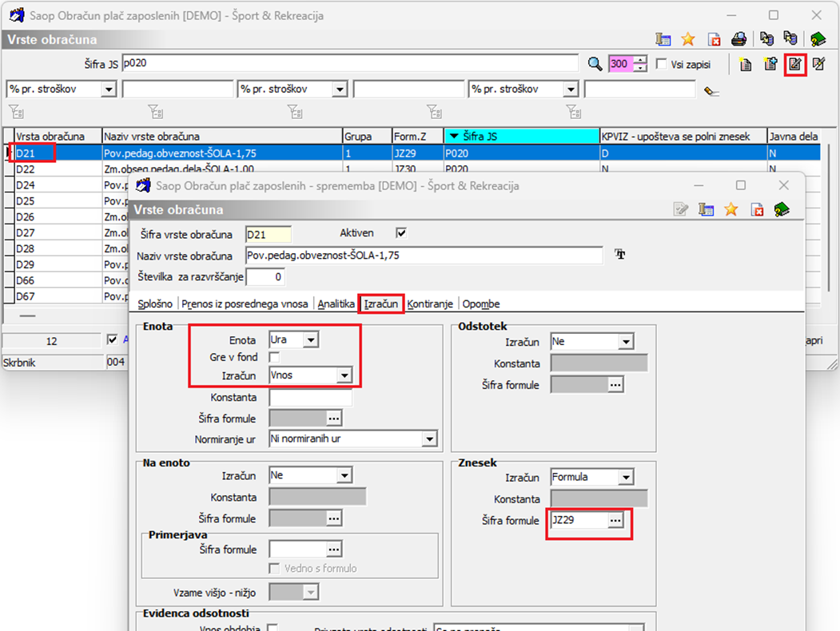Check the Gre v fond checkbox
The image size is (840, 631).
[x=274, y=357]
